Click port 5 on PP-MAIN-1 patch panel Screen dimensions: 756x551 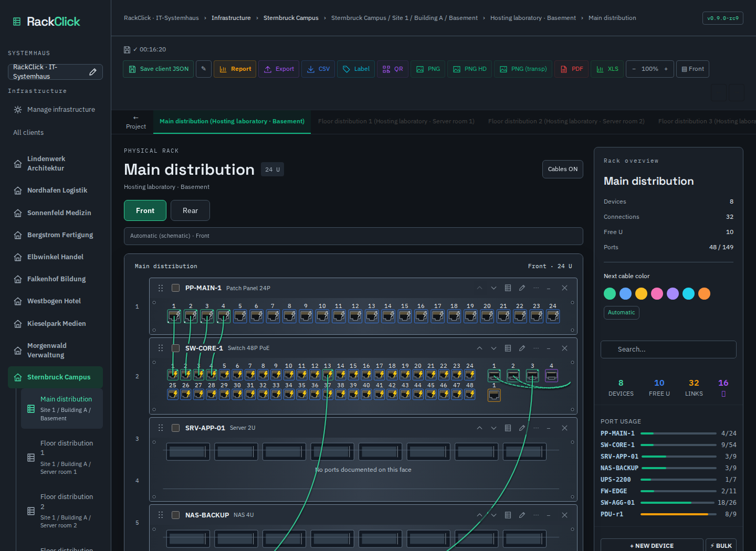coord(240,316)
